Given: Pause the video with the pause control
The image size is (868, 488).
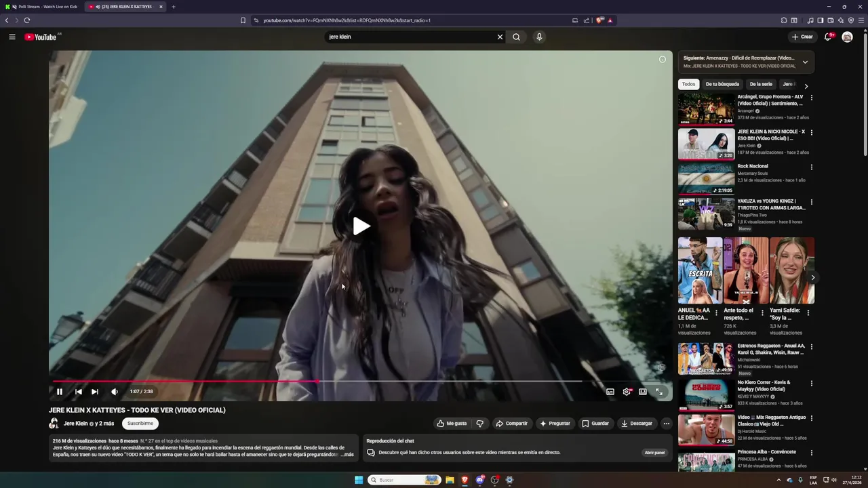Looking at the screenshot, I should [60, 392].
